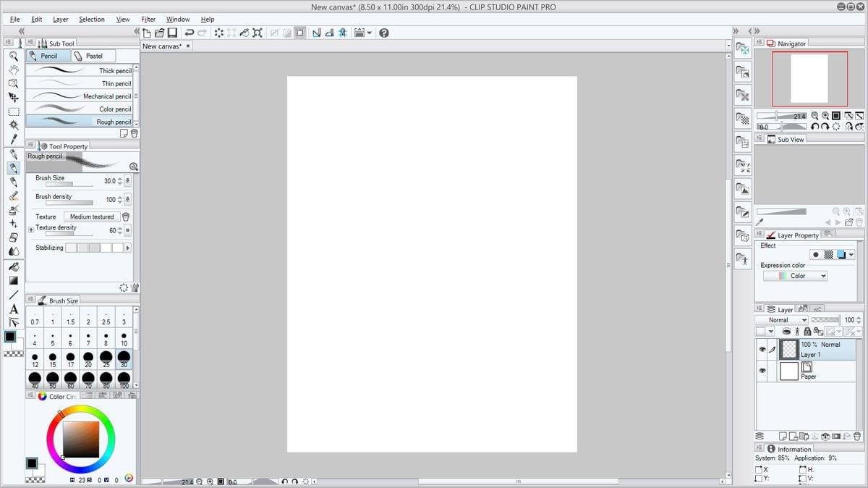Select the Auto select wand tool

[13, 125]
